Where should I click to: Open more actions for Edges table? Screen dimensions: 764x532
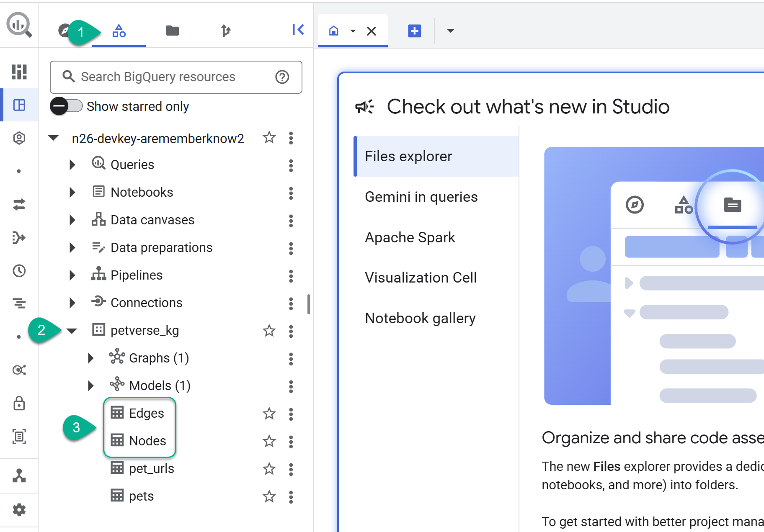pyautogui.click(x=291, y=414)
